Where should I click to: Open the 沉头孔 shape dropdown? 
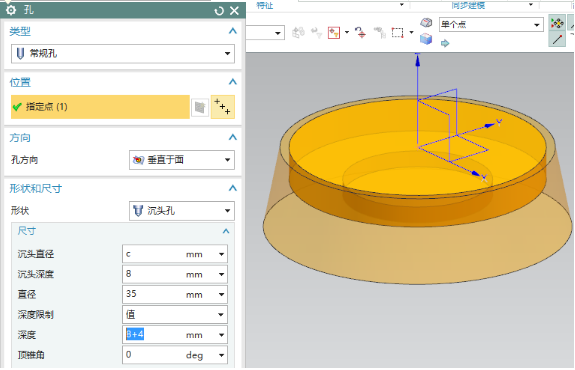(182, 211)
